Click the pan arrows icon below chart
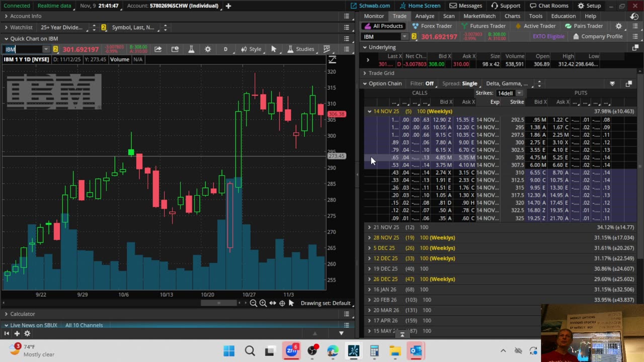This screenshot has height=362, width=644. 273,303
